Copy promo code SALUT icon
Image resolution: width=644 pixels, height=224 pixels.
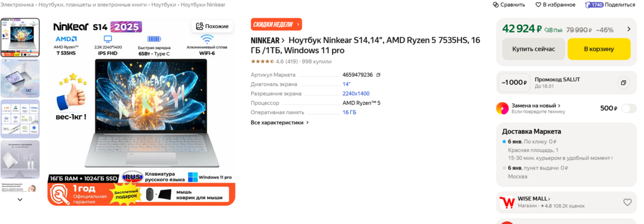click(623, 83)
